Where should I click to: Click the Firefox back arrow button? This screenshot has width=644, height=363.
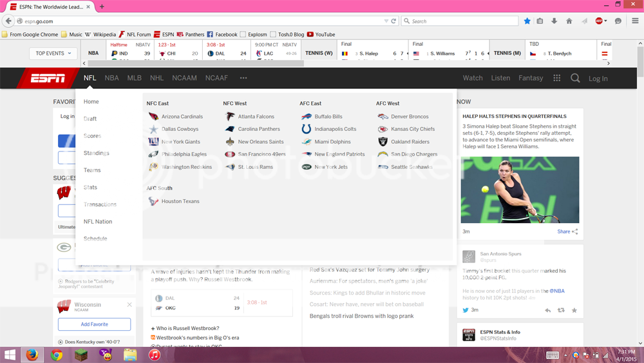(8, 21)
